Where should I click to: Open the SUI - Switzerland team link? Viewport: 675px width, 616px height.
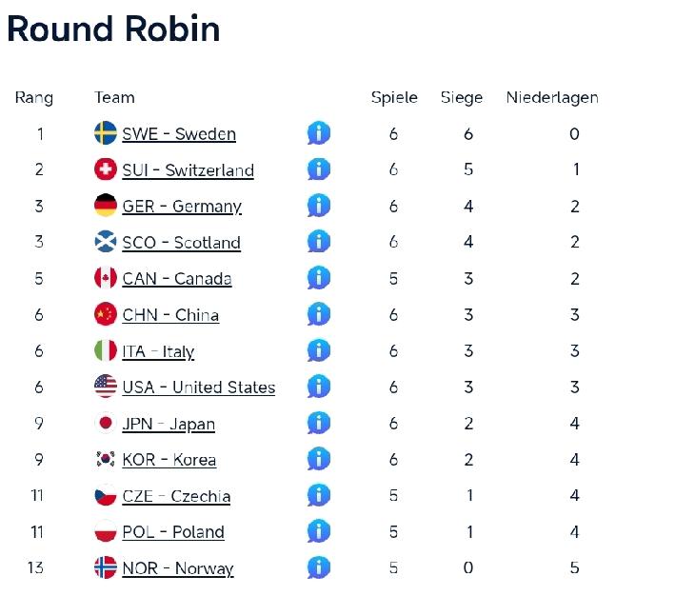coord(188,170)
